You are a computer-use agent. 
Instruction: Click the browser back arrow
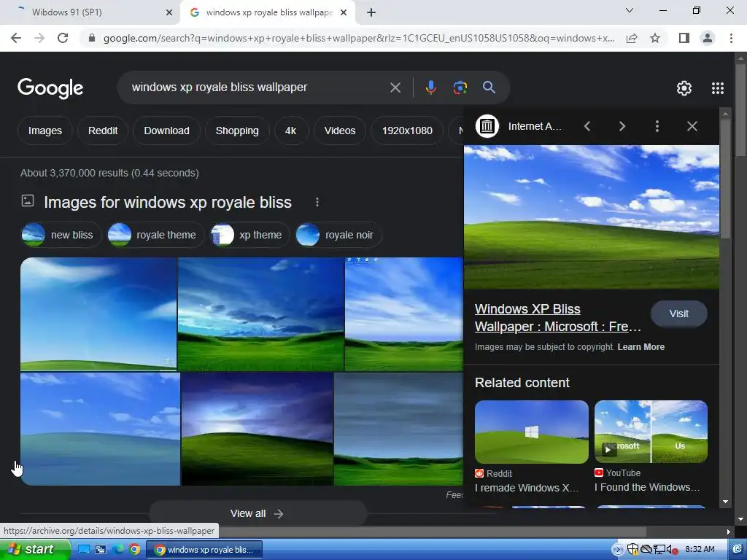(x=16, y=38)
